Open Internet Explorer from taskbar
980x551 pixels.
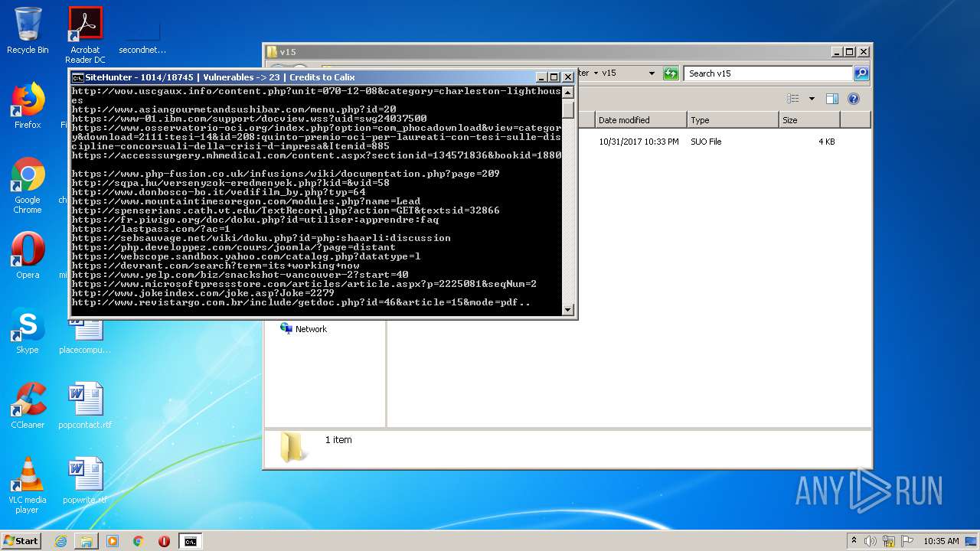pos(60,541)
